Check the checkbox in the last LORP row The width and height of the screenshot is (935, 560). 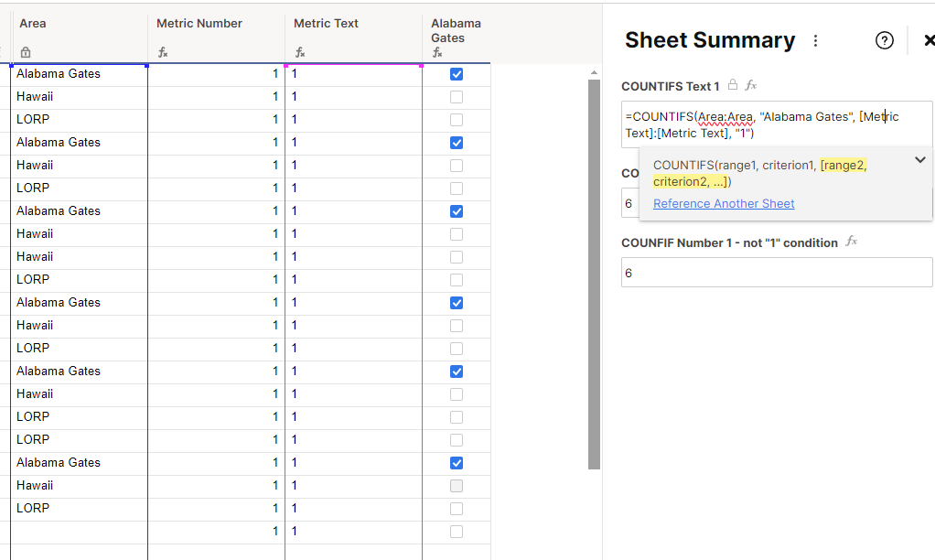pyautogui.click(x=457, y=509)
